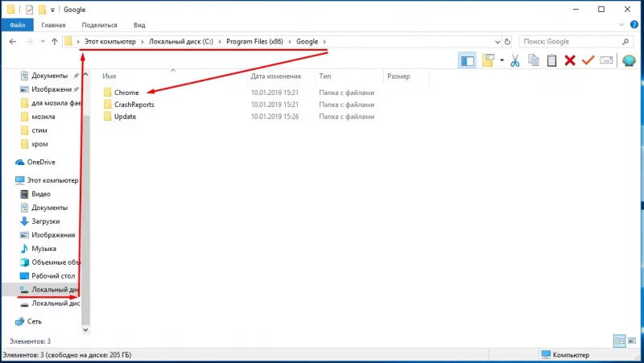Click the address bar folder icon
Image resolution: width=644 pixels, height=363 pixels.
pyautogui.click(x=68, y=42)
